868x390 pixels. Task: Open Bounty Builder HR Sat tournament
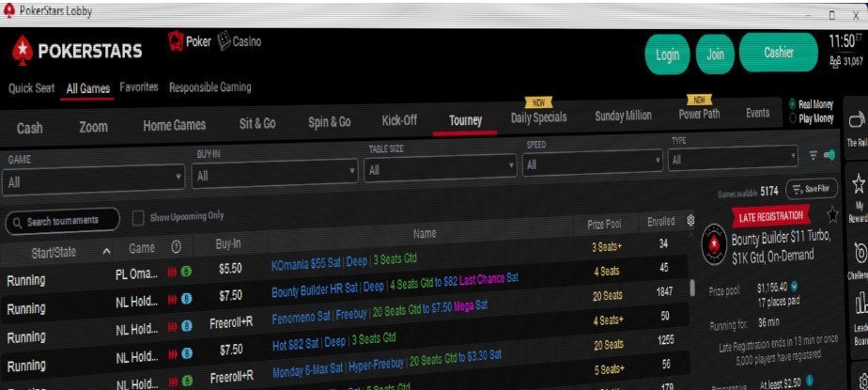pyautogui.click(x=395, y=284)
